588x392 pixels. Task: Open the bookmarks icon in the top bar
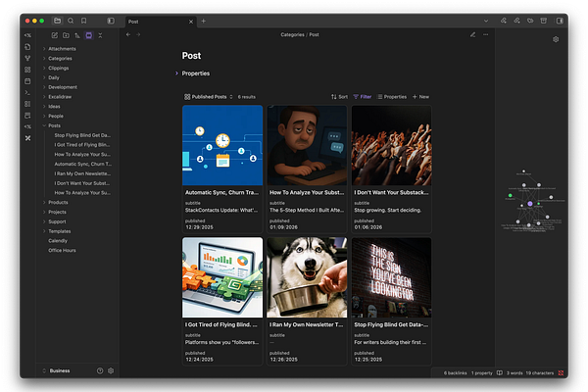83,21
